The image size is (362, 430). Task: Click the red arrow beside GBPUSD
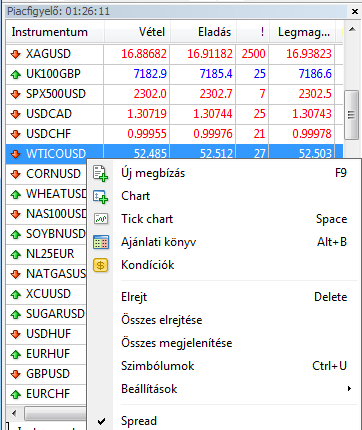[x=16, y=374]
